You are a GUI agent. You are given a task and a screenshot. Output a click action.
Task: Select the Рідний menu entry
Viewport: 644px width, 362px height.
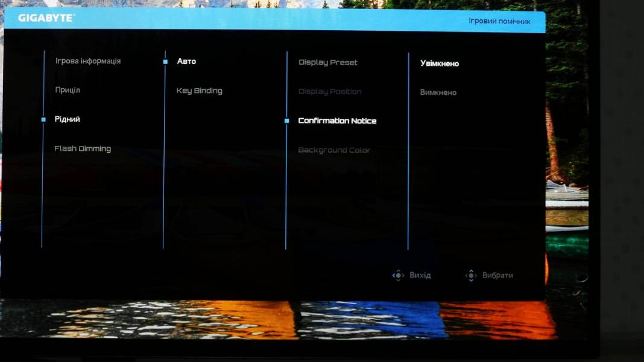click(x=68, y=119)
